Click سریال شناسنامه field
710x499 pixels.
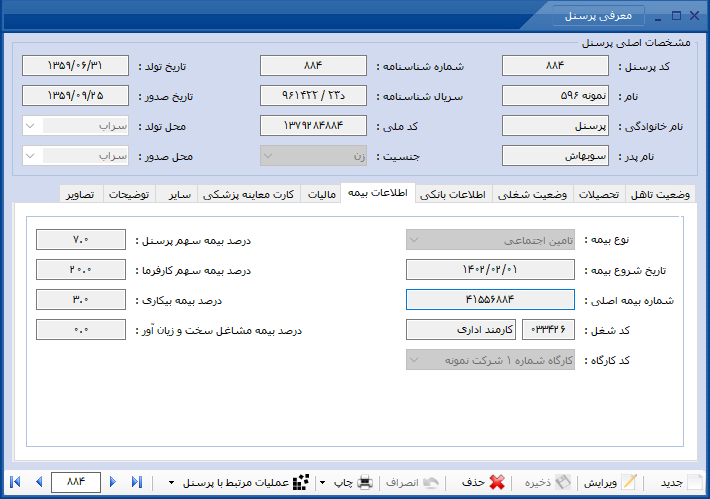(x=313, y=96)
